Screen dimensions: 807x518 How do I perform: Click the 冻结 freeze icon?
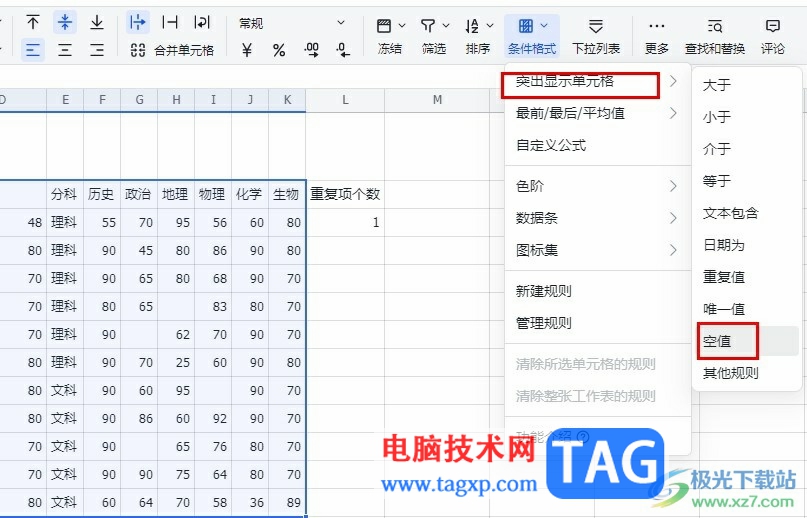(x=384, y=25)
